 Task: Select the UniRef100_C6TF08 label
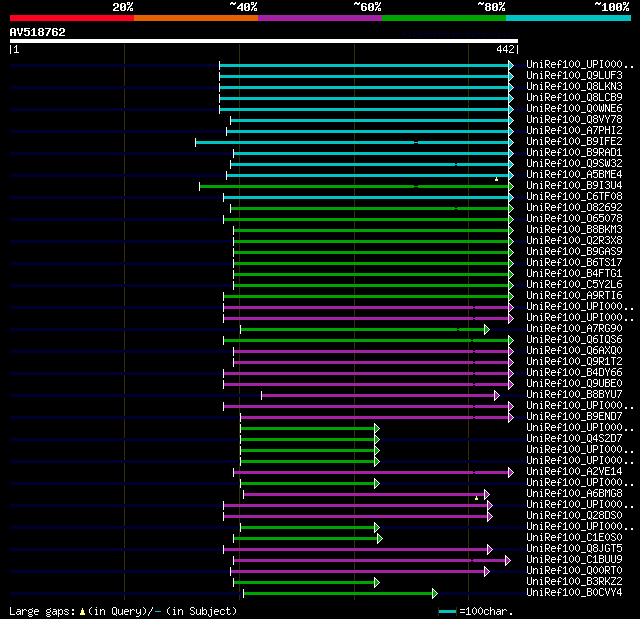[574, 197]
